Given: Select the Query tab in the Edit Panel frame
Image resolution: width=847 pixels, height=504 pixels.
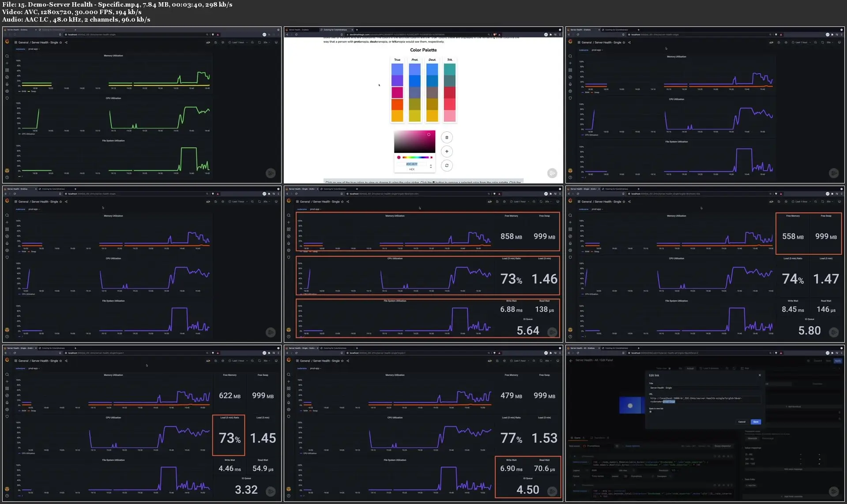Looking at the screenshot, I should (578, 438).
